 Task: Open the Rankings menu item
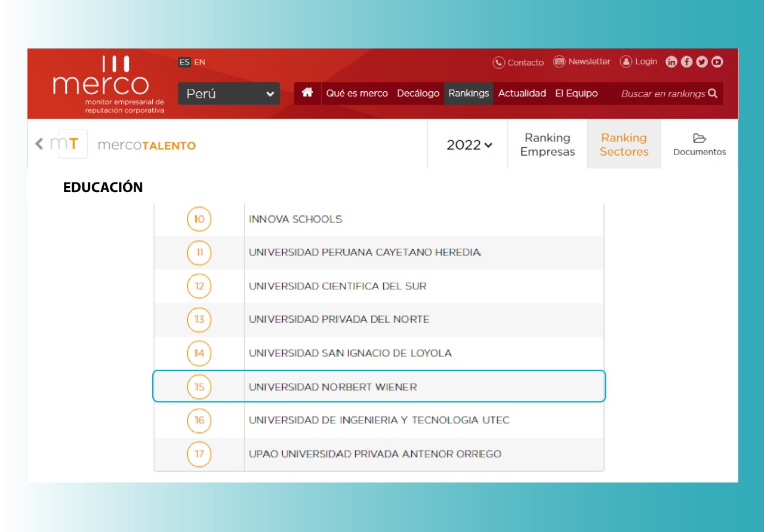click(x=469, y=93)
